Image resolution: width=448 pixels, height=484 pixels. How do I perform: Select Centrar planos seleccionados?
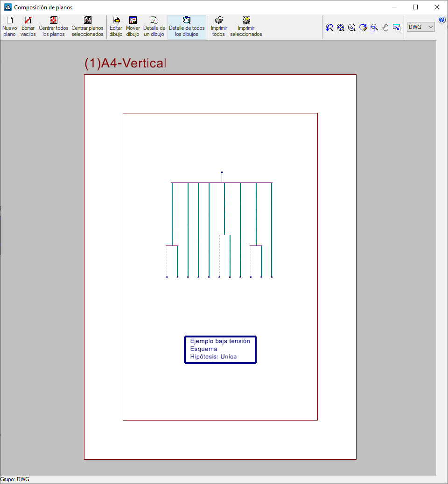click(x=88, y=27)
